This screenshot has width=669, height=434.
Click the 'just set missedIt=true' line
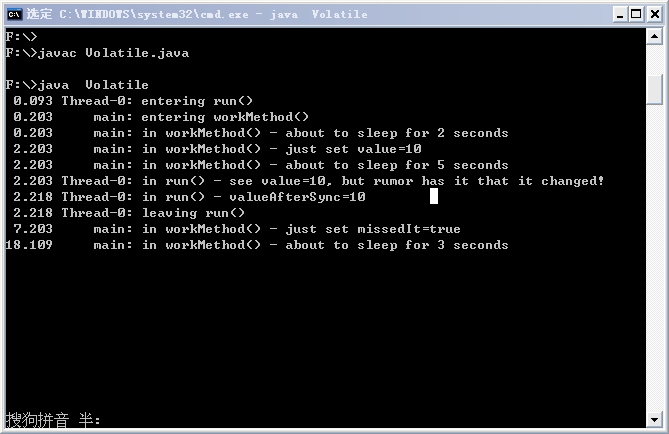point(237,229)
